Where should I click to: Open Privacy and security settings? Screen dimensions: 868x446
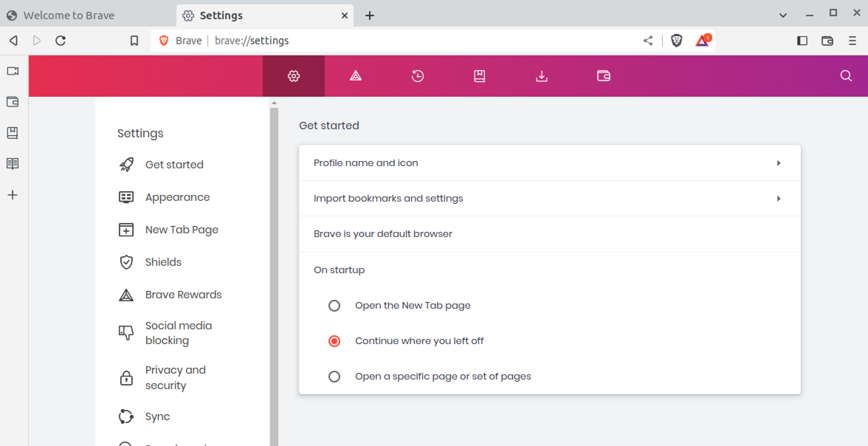tap(175, 378)
